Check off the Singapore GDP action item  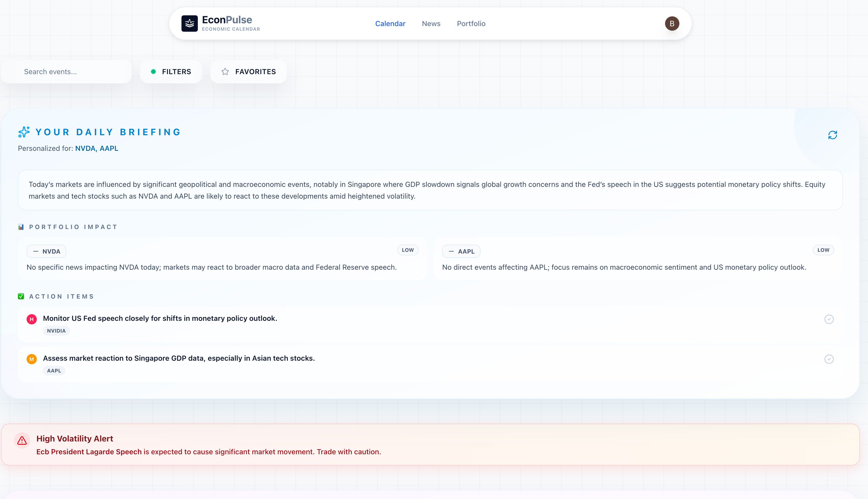[x=829, y=359]
